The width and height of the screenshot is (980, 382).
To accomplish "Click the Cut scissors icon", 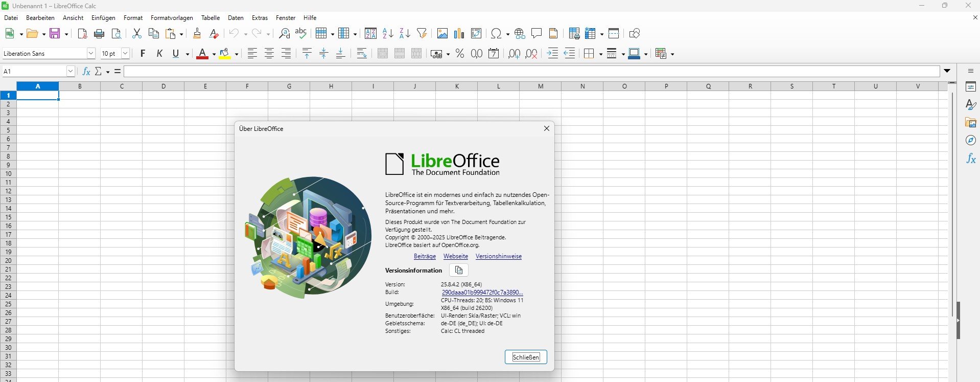I will [136, 34].
